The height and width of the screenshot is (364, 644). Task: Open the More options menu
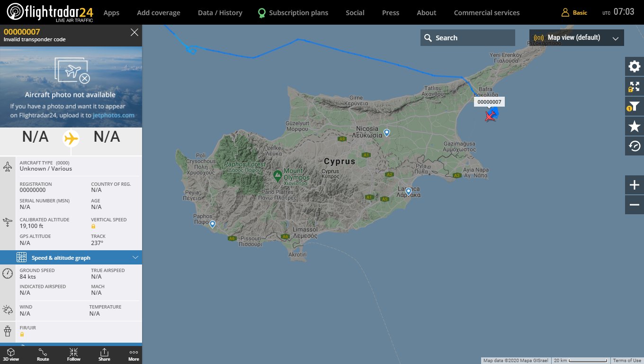click(x=134, y=355)
